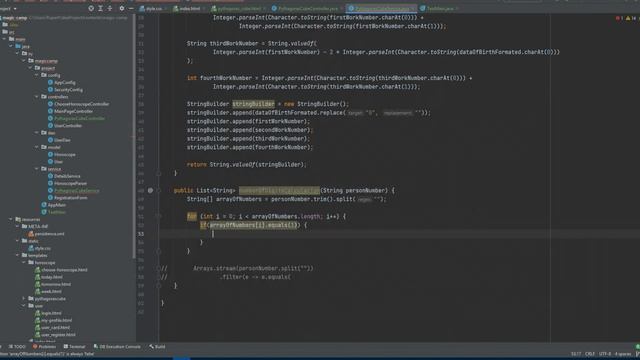Click breakpoint marker in line 48 gutter

click(150, 190)
